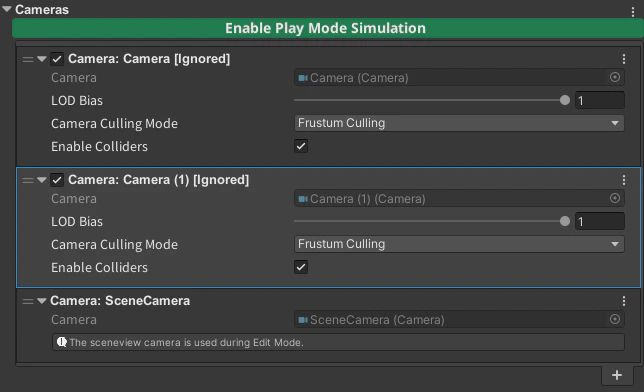Click object picker for Camera (1) (Camera) field
Viewport: 644px width, 392px height.
pyautogui.click(x=615, y=198)
